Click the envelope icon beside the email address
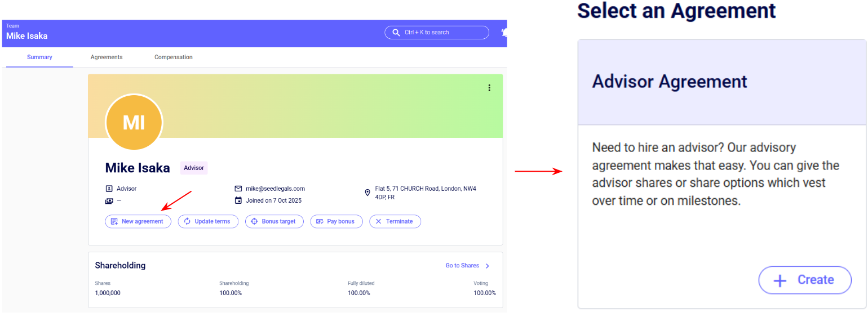Screen dimensions: 868x313 click(x=238, y=189)
